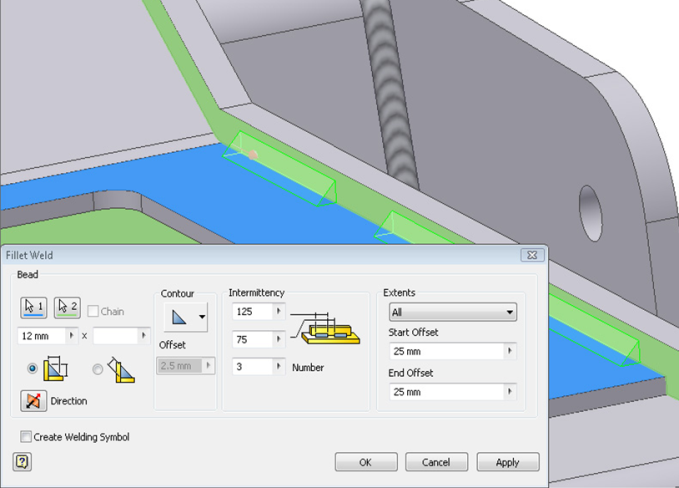Click the Number field showing 3

253,367
